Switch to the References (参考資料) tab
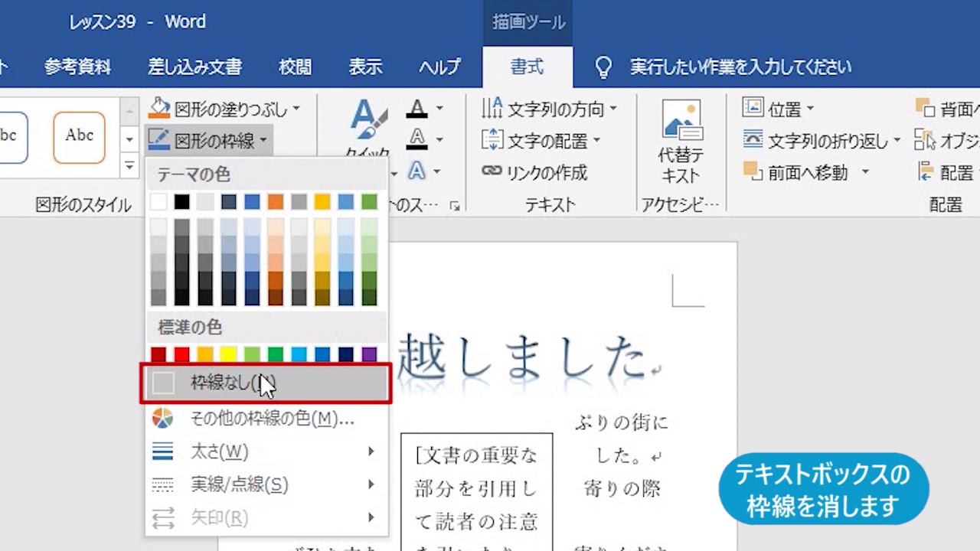Screen dimensions: 980x551 (x=77, y=67)
